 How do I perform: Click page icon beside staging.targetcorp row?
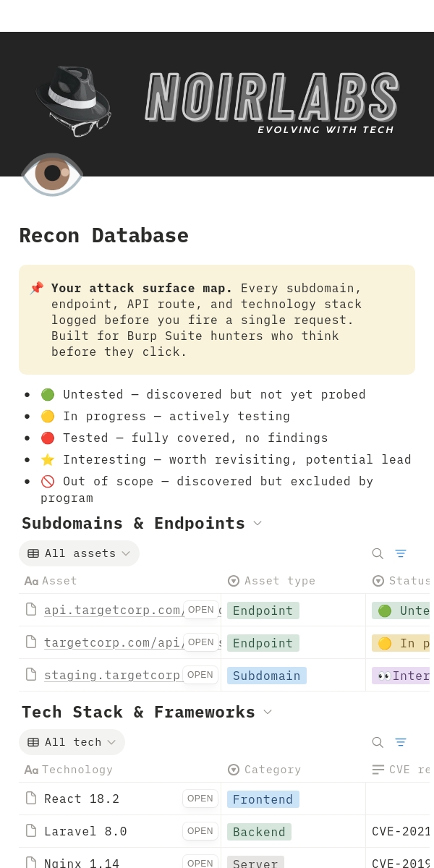(31, 675)
